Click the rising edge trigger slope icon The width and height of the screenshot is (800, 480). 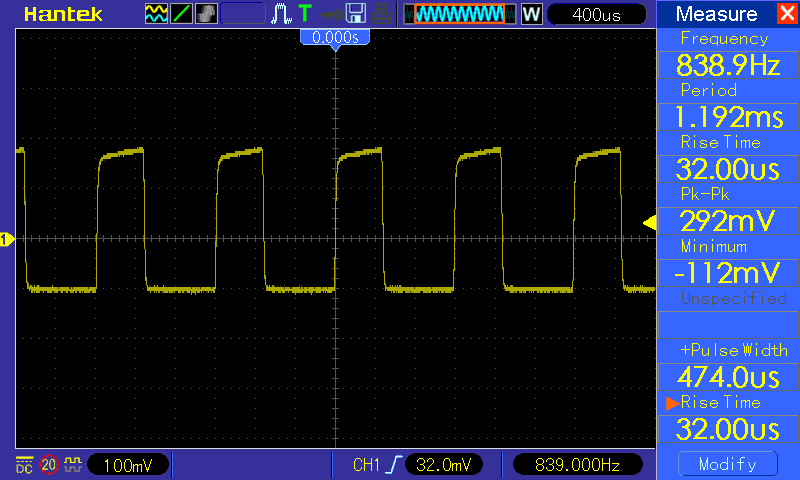(x=393, y=465)
